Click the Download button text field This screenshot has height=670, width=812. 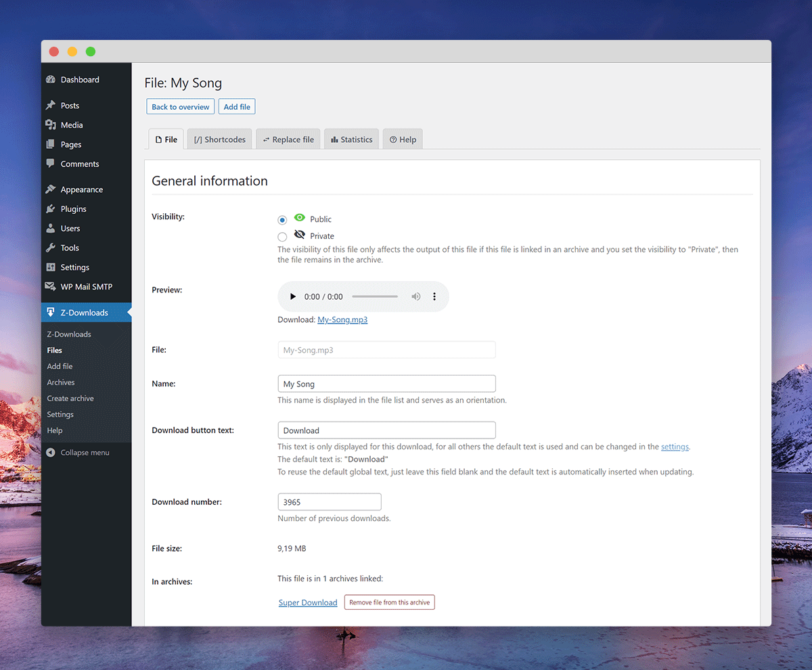click(387, 430)
